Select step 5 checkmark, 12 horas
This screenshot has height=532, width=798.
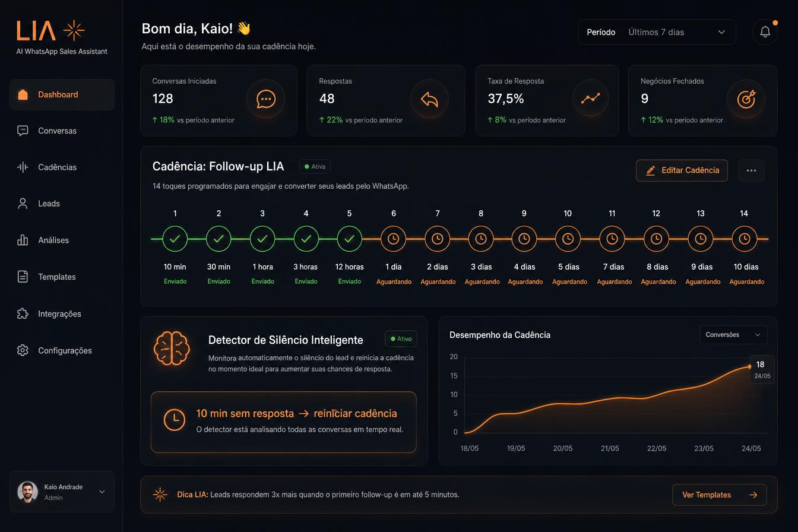[349, 239]
